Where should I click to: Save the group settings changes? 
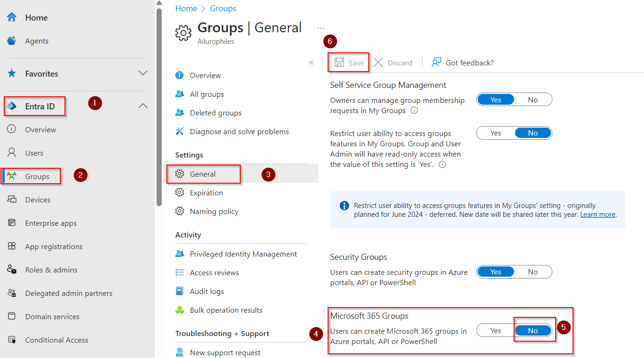tap(349, 62)
